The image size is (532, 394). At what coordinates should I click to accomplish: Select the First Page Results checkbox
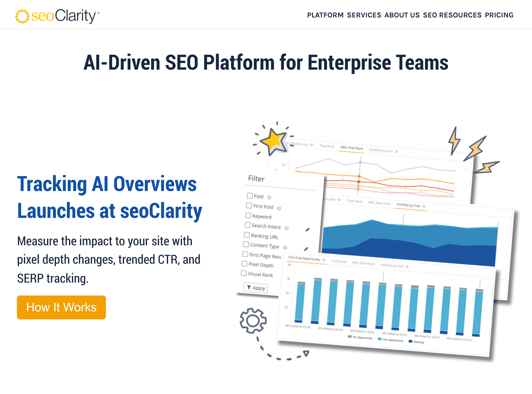coord(245,254)
